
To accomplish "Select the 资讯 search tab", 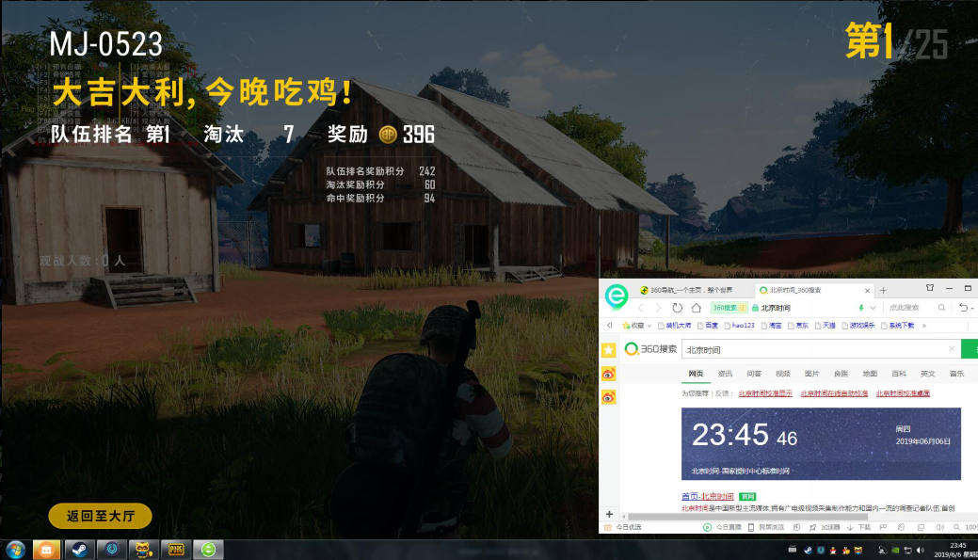I will point(725,374).
